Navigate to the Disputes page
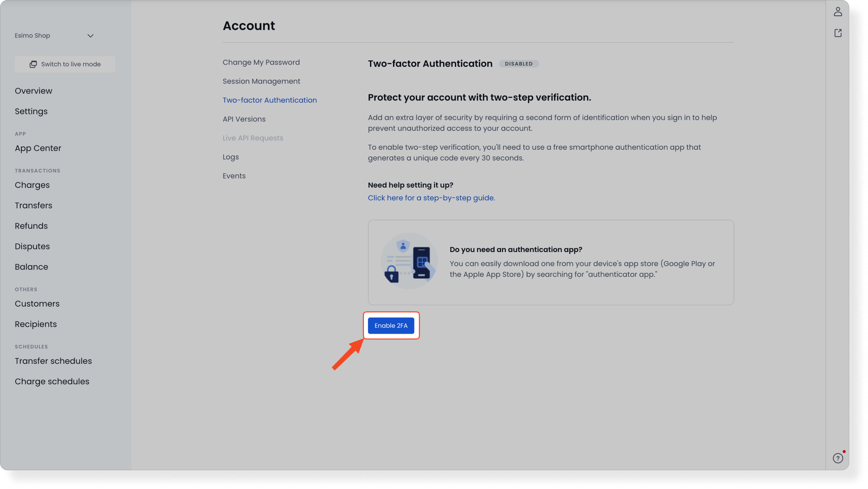The height and width of the screenshot is (489, 868). tap(32, 246)
